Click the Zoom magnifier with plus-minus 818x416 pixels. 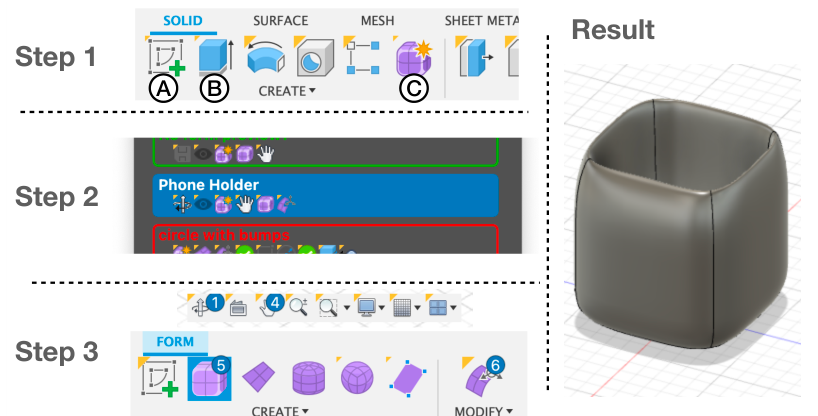298,307
